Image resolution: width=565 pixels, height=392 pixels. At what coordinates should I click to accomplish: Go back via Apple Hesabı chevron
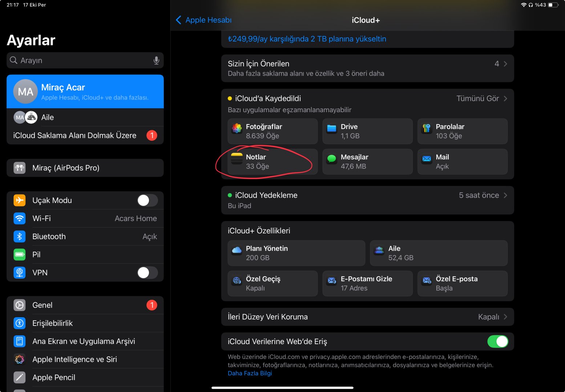coord(178,20)
